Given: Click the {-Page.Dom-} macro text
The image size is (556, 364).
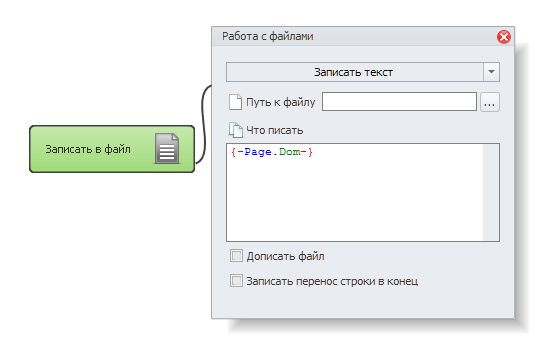Looking at the screenshot, I should tap(272, 152).
